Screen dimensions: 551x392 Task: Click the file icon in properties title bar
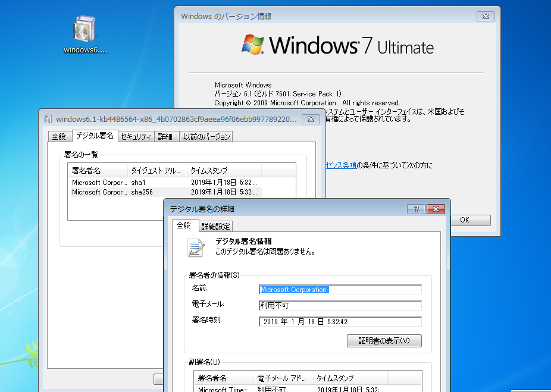[x=48, y=120]
